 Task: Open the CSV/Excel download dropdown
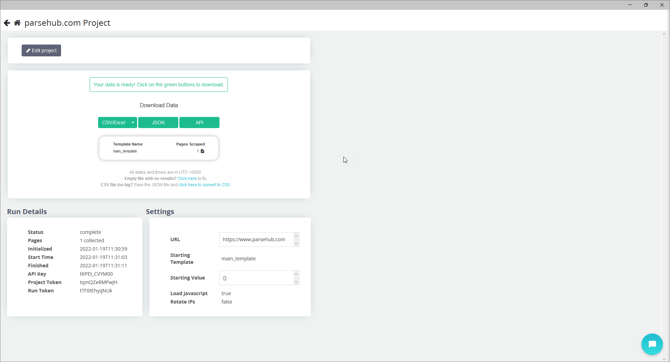[118, 123]
